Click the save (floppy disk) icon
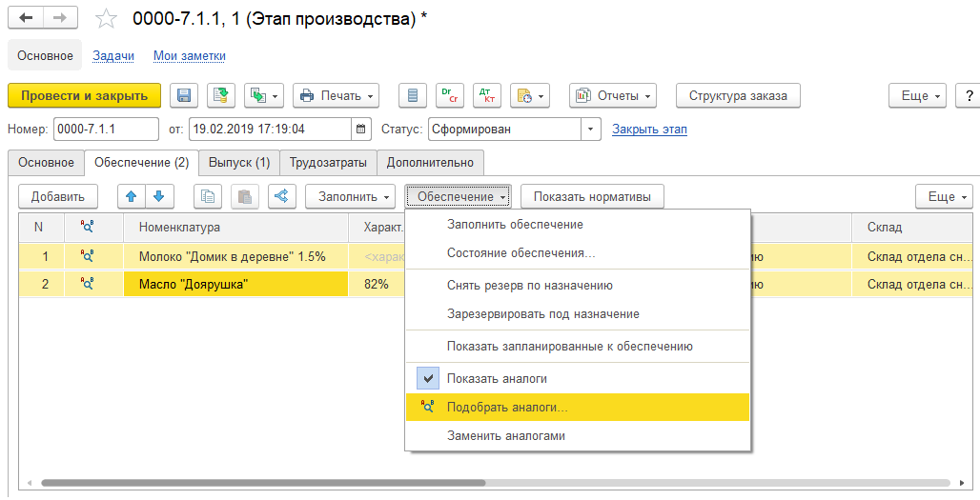Viewport: 980px width, 500px height. (x=184, y=95)
